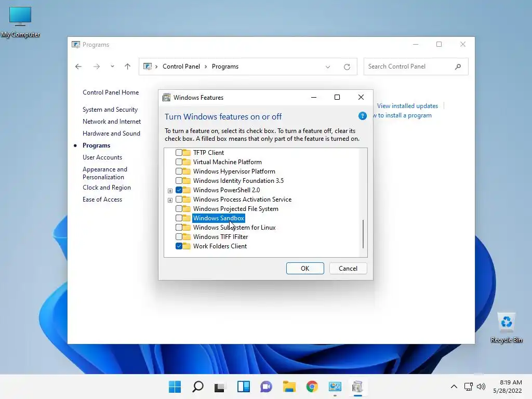Switch to Control Panel taskbar icon
Viewport: 532px width, 399px height.
[x=335, y=387]
